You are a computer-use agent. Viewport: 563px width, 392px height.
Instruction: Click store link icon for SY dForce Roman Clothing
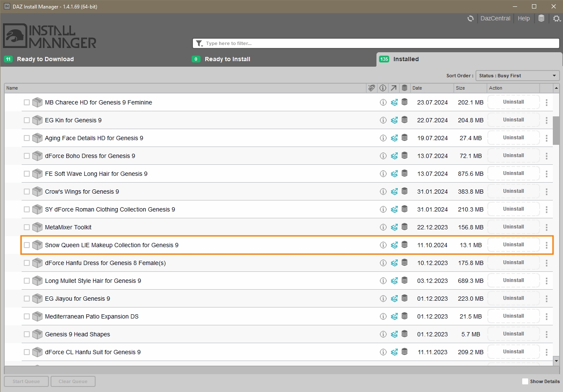click(394, 209)
